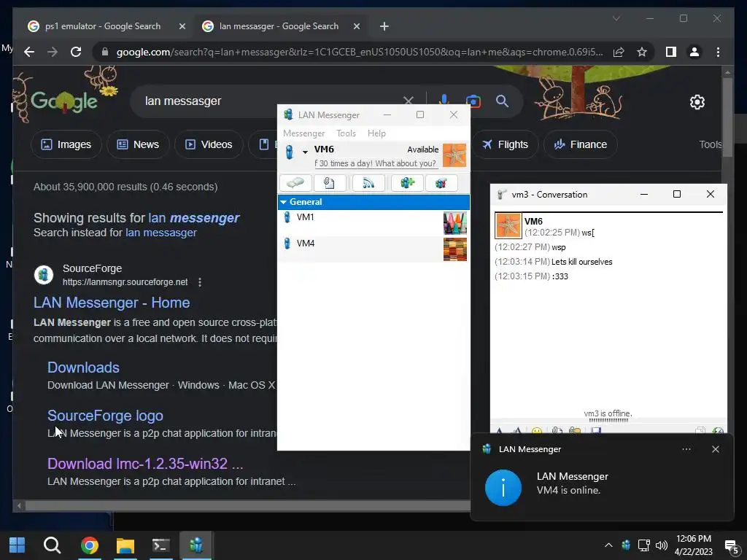Image resolution: width=747 pixels, height=560 pixels.
Task: Start a conversation using the chat bubbles icon
Action: [x=296, y=183]
